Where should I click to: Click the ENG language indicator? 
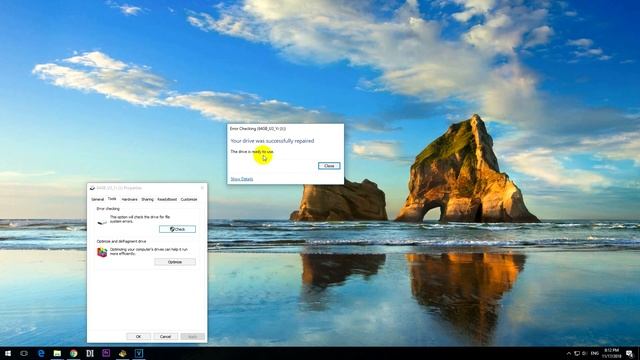(x=595, y=353)
